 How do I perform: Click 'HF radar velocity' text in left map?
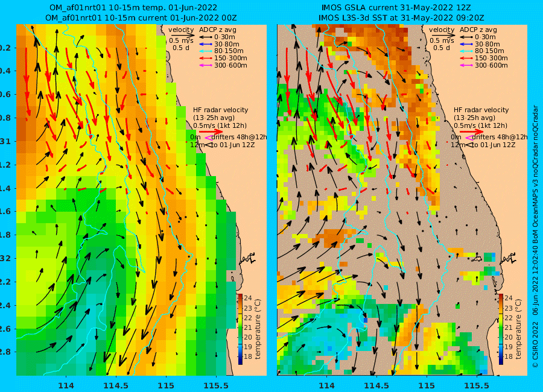click(x=221, y=110)
